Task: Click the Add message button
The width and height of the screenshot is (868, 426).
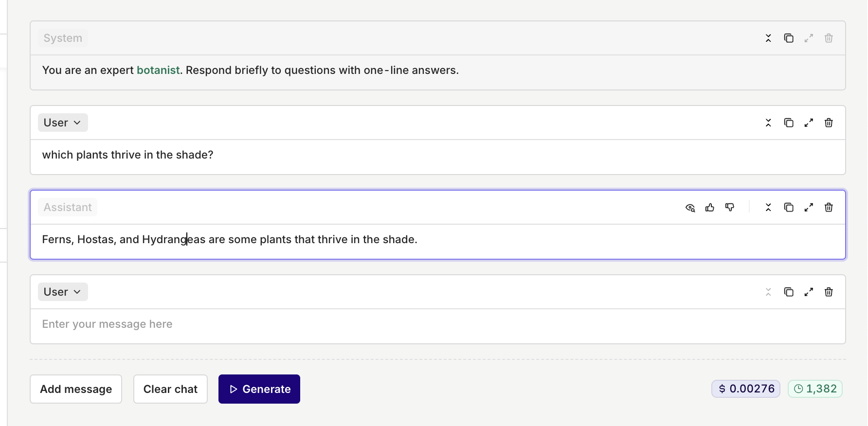Action: coord(76,389)
